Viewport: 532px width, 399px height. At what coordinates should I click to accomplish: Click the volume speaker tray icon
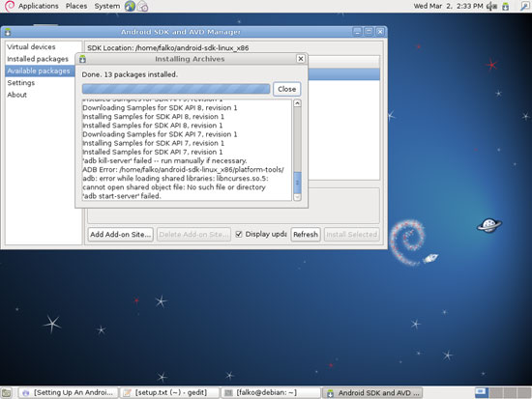pyautogui.click(x=492, y=6)
